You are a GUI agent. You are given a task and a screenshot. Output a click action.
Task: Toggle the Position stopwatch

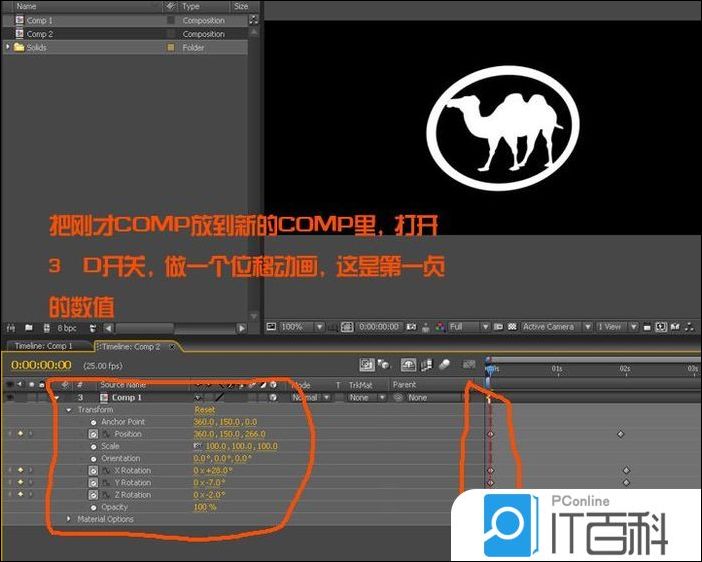(x=93, y=434)
